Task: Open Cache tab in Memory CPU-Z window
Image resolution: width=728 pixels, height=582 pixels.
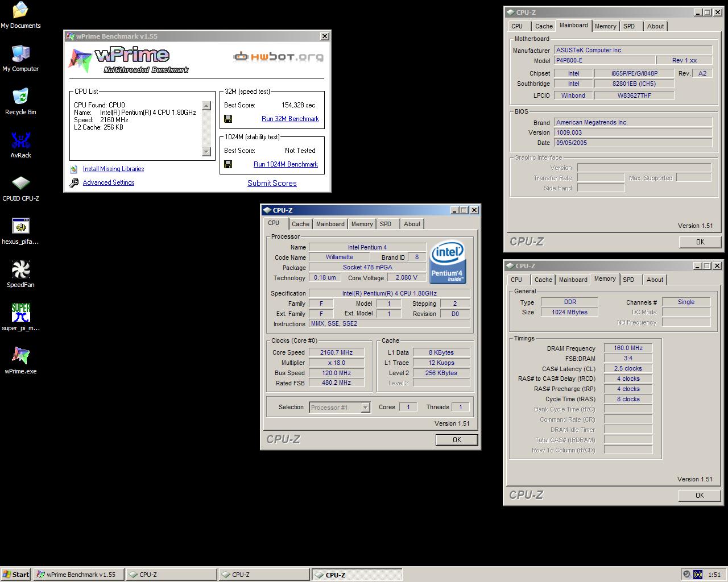Action: coord(543,280)
